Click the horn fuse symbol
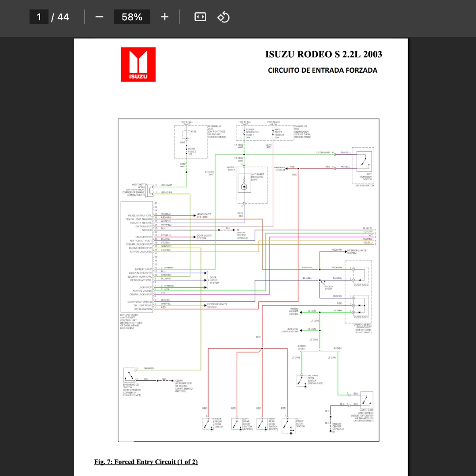Viewport: 476px width, 476px height. click(x=186, y=151)
